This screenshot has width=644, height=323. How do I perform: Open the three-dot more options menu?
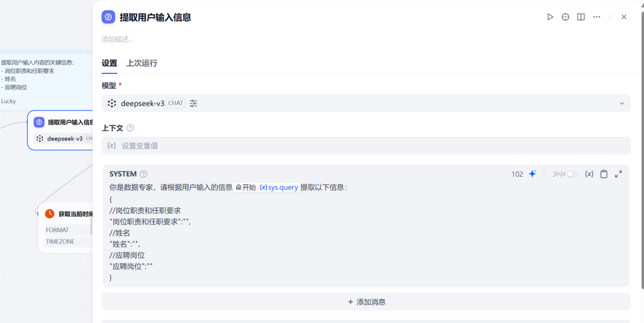[596, 17]
